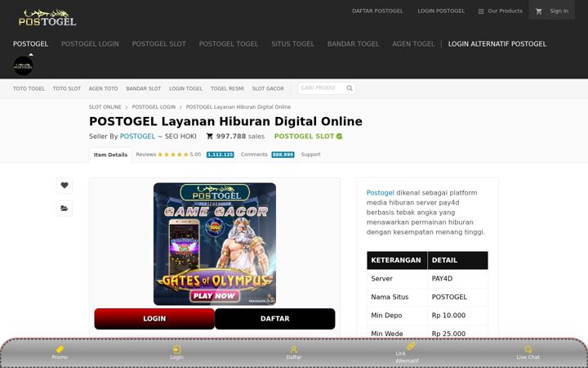Switch to Support tab
Image resolution: width=588 pixels, height=368 pixels.
(310, 155)
